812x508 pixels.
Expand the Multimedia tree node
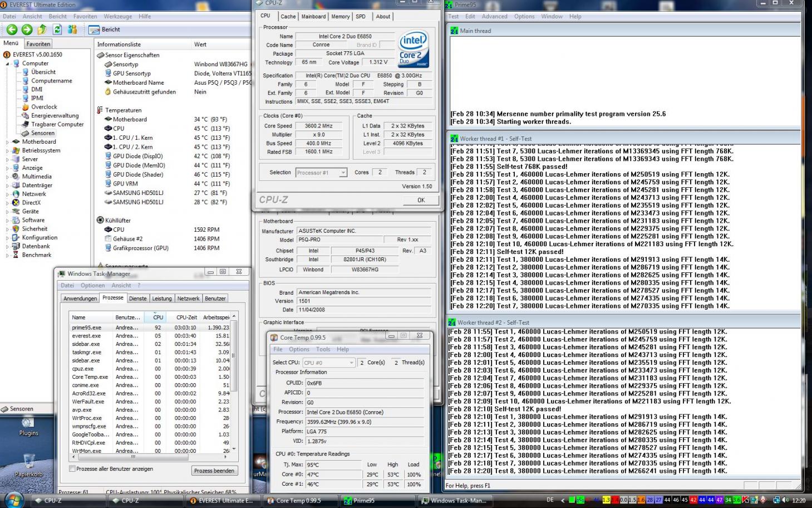tap(8, 177)
